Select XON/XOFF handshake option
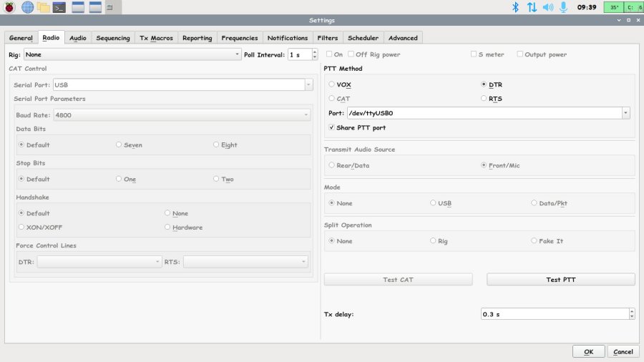The image size is (644, 362). click(40, 228)
